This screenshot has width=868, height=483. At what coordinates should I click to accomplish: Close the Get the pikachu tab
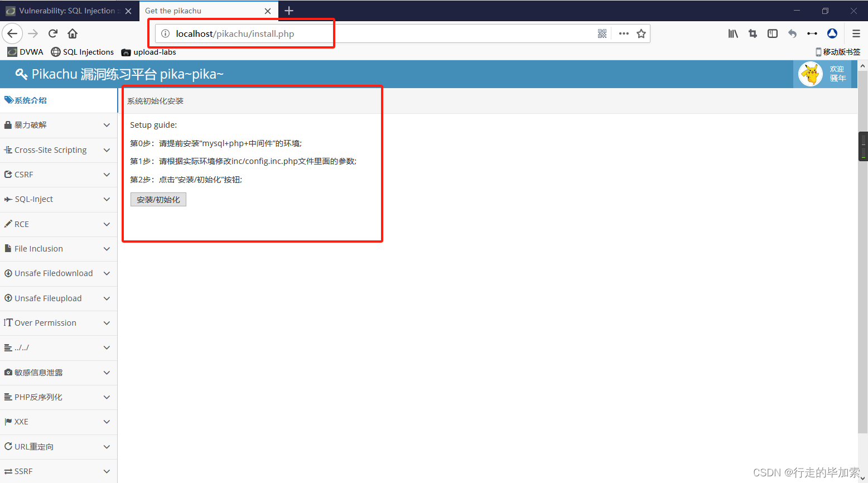pos(268,11)
